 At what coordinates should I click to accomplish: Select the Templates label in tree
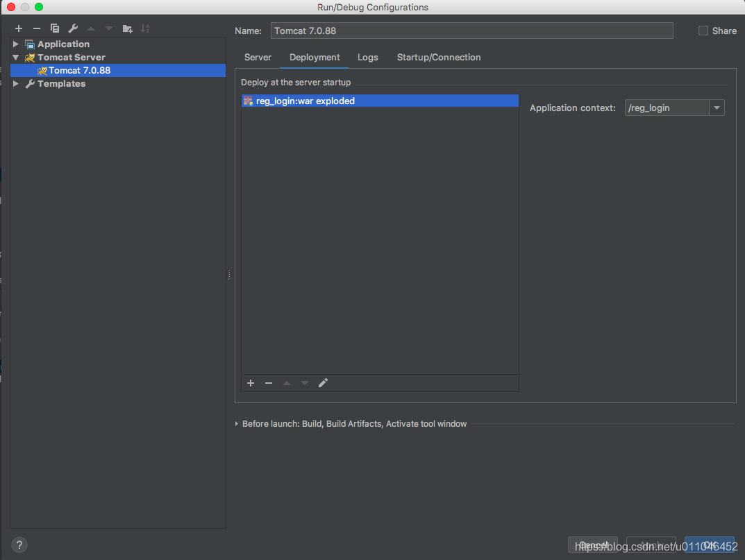[61, 83]
